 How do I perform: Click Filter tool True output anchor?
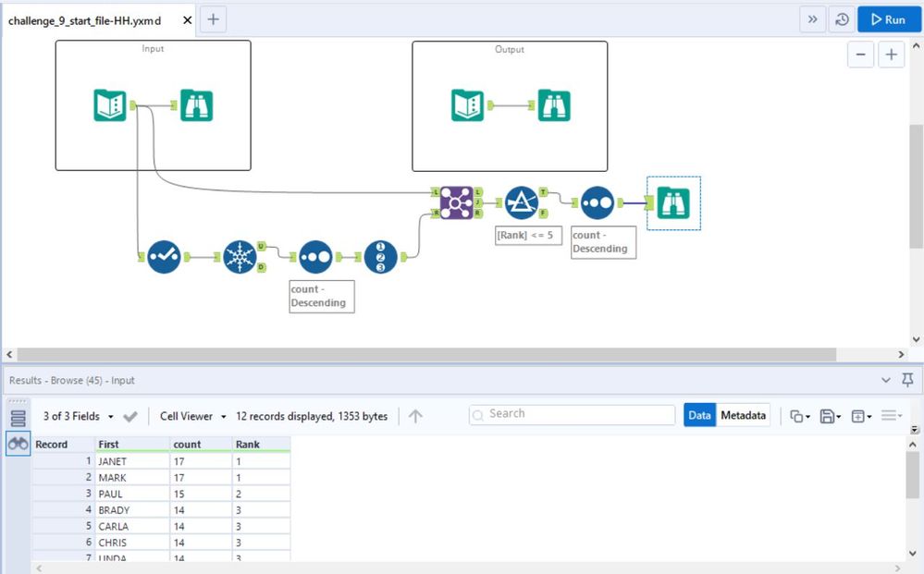pyautogui.click(x=543, y=192)
